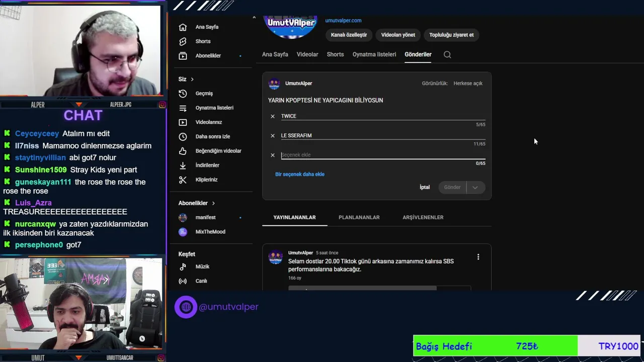Click the MixTheMood channel avatar
This screenshot has width=644, height=362.
click(184, 232)
